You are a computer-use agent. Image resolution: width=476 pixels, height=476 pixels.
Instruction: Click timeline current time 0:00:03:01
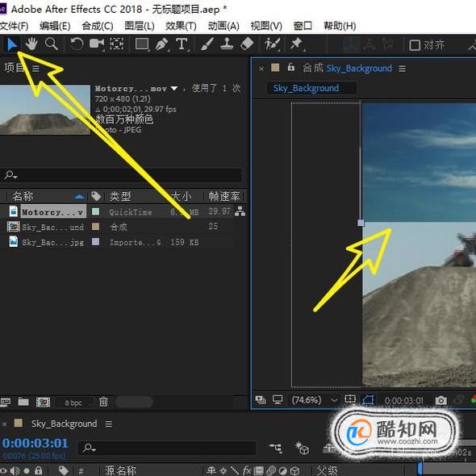coord(35,443)
